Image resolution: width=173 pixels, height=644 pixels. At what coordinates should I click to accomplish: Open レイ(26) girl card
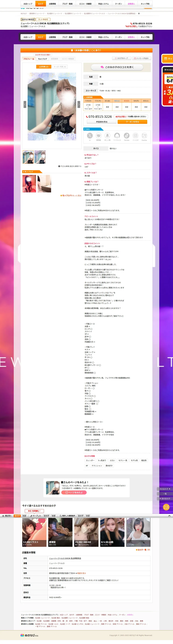pos(138,532)
